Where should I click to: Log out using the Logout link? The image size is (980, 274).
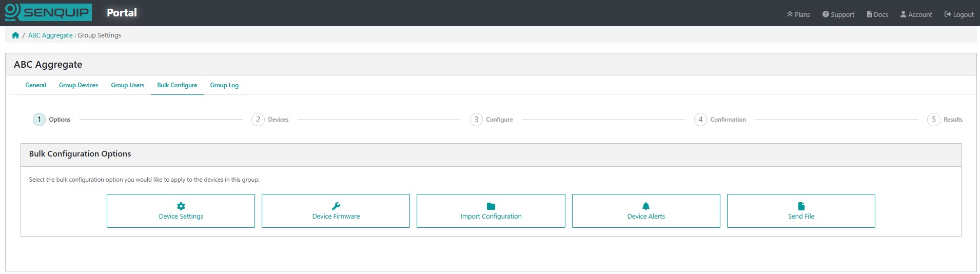pyautogui.click(x=959, y=14)
